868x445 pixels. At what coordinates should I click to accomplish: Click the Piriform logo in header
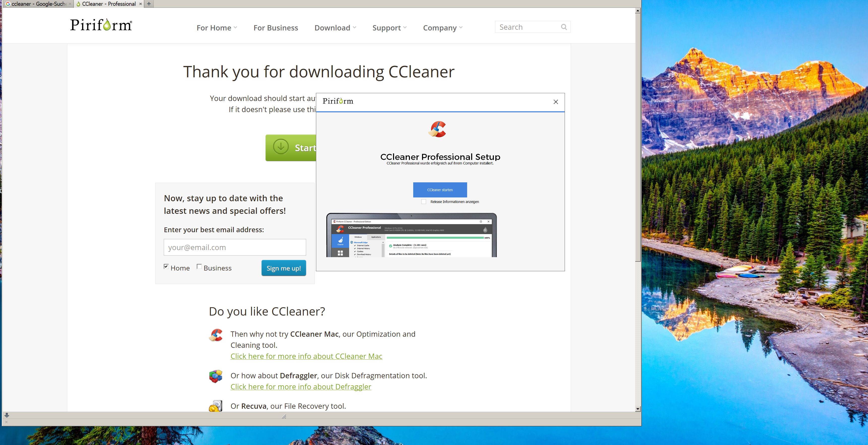click(101, 25)
